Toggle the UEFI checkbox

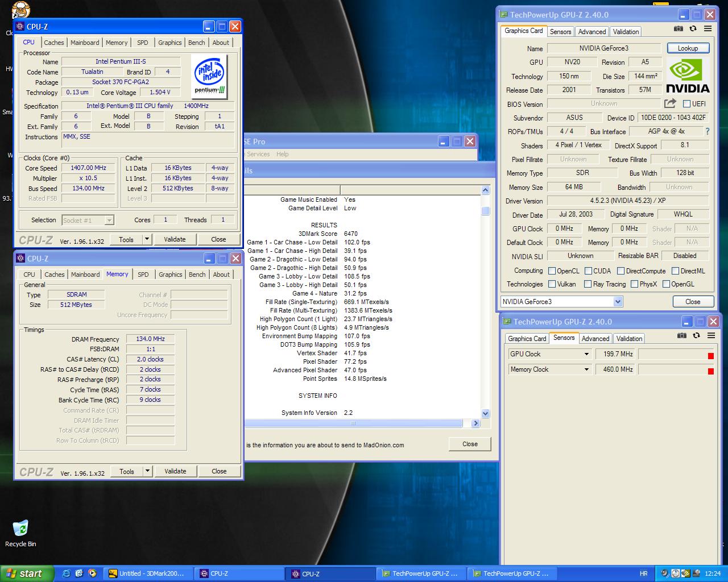686,104
